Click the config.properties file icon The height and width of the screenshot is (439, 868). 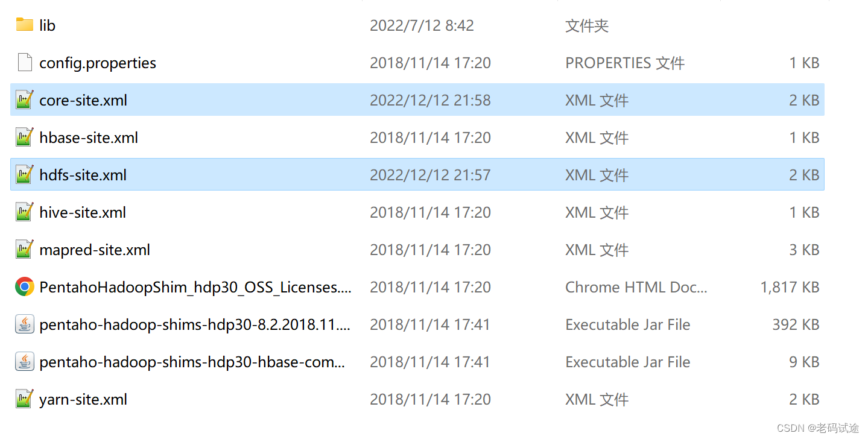coord(24,62)
